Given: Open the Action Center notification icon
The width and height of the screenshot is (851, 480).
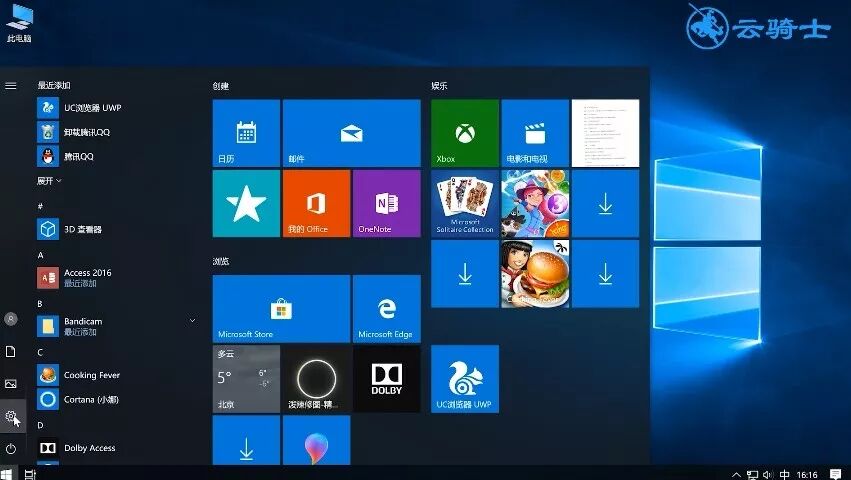Looking at the screenshot, I should coord(836,475).
